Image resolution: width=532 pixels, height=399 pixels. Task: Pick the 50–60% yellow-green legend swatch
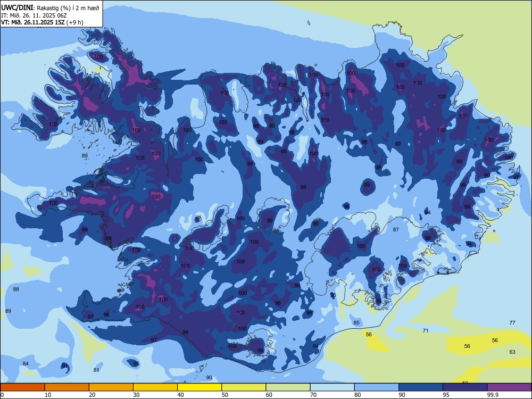(x=244, y=387)
